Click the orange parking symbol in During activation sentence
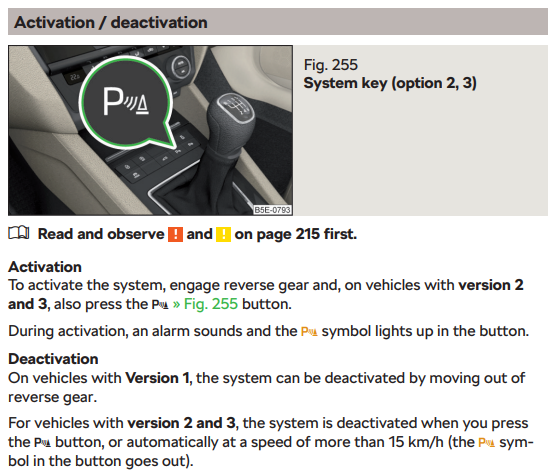555x471 pixels. [309, 332]
